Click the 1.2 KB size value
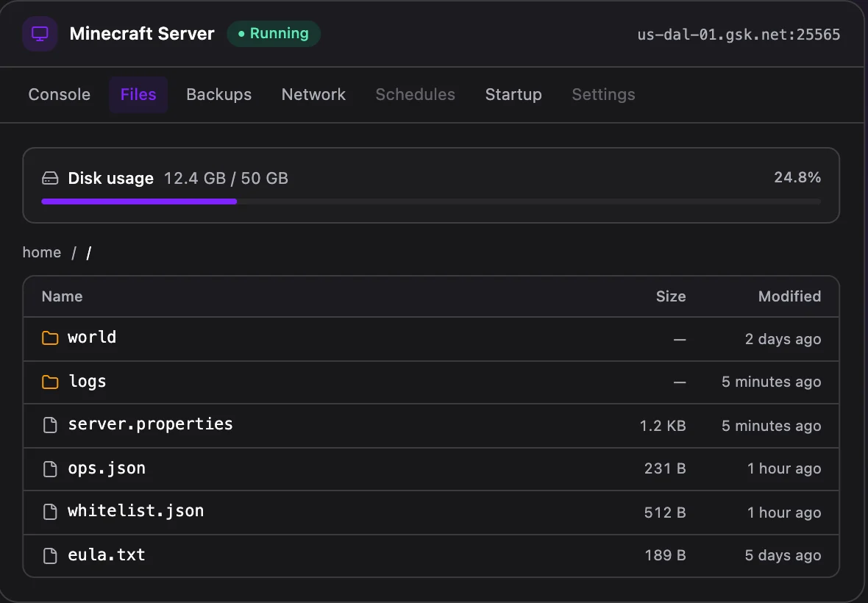The height and width of the screenshot is (603, 868). (x=663, y=426)
